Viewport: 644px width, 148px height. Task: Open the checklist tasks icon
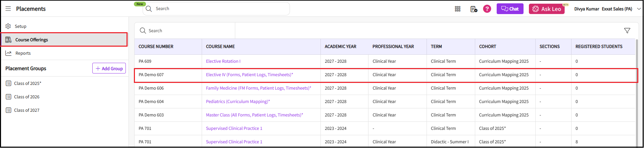point(474,9)
